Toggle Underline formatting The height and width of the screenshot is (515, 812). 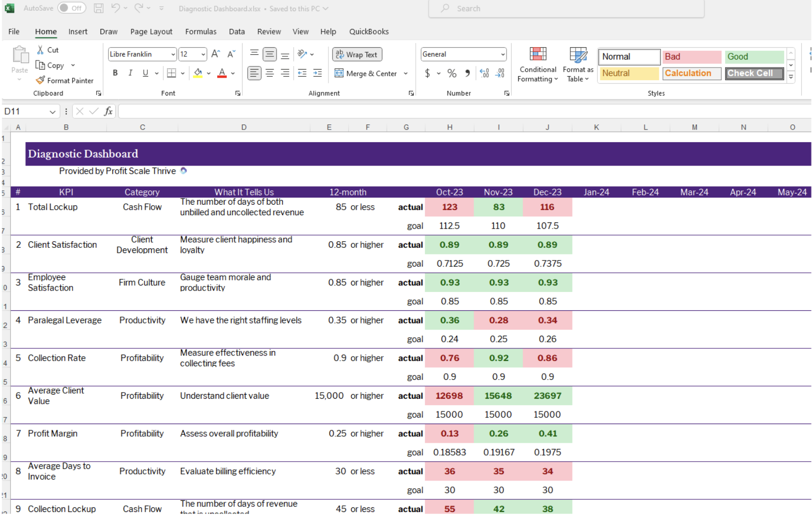click(x=146, y=73)
